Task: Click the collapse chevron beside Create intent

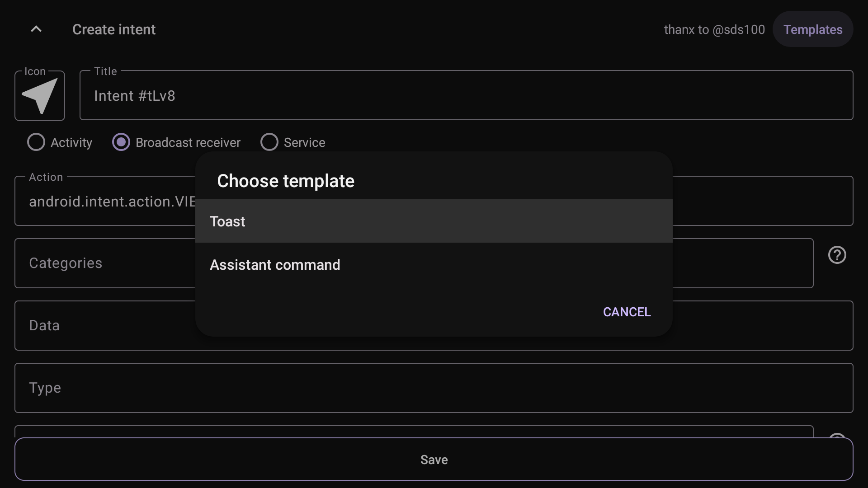Action: coord(36,29)
